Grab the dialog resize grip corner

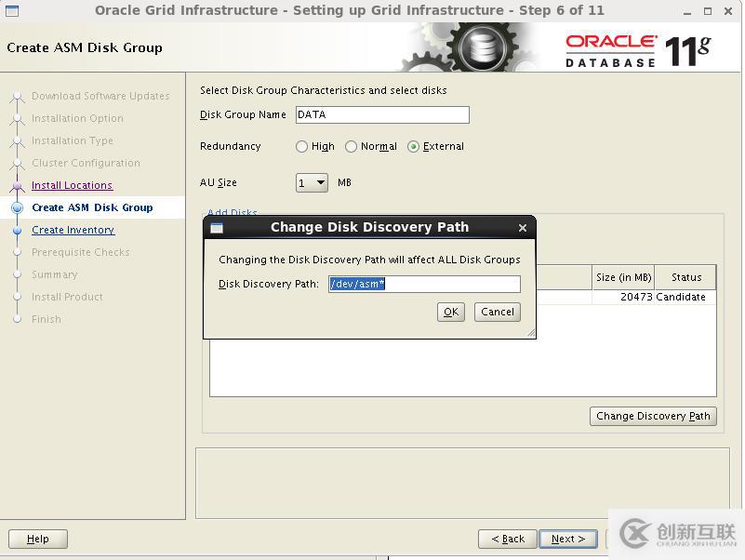tap(531, 334)
